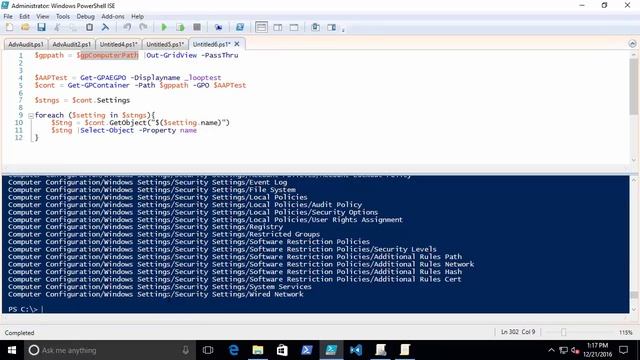
Task: Select console line ending in Audit Policy
Action: pyautogui.click(x=185, y=204)
